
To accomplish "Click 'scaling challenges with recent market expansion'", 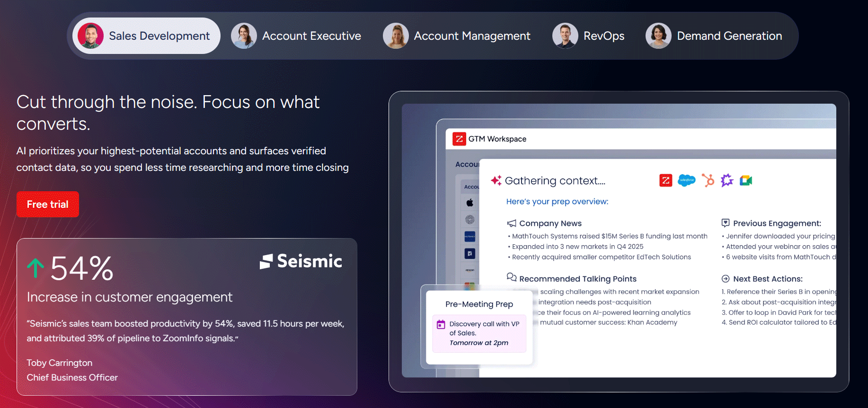I will 620,292.
